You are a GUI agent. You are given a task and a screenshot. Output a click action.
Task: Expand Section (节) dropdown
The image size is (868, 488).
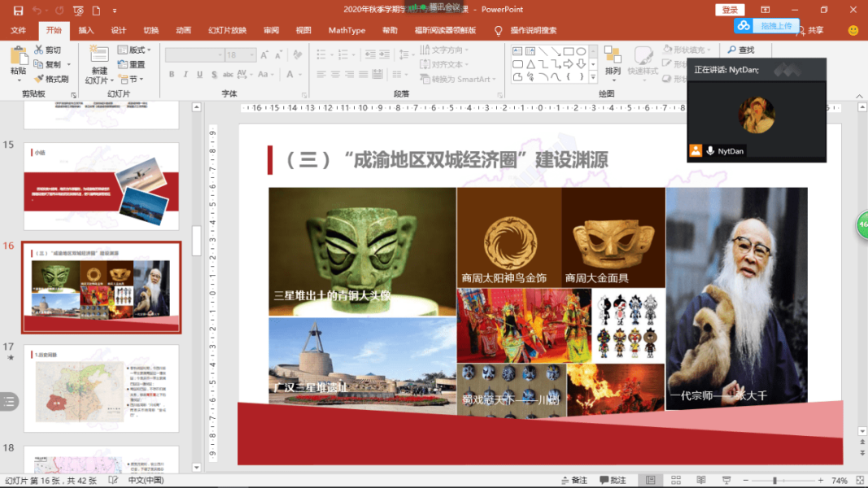[x=131, y=79]
